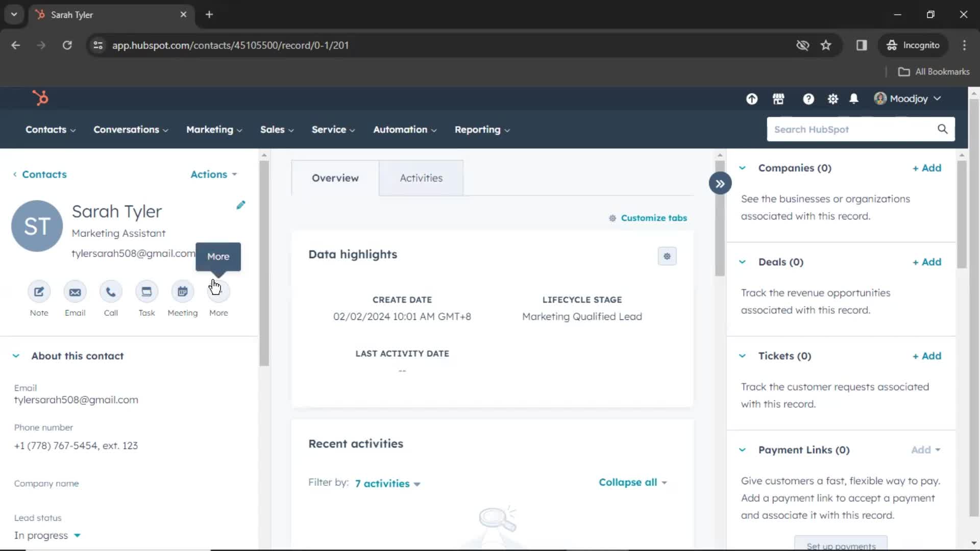Screen dimensions: 980x551
Task: Click the Data highlights settings gear icon
Action: tap(666, 256)
